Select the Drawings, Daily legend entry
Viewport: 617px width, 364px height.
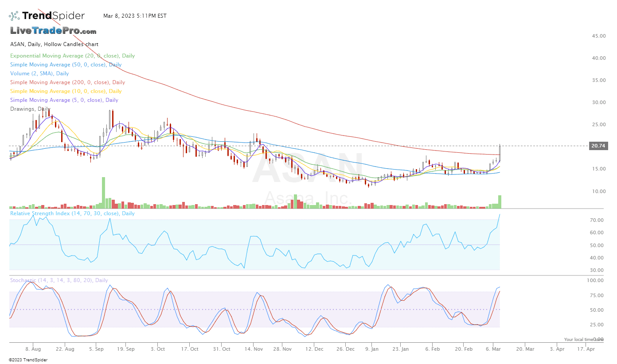click(x=30, y=109)
